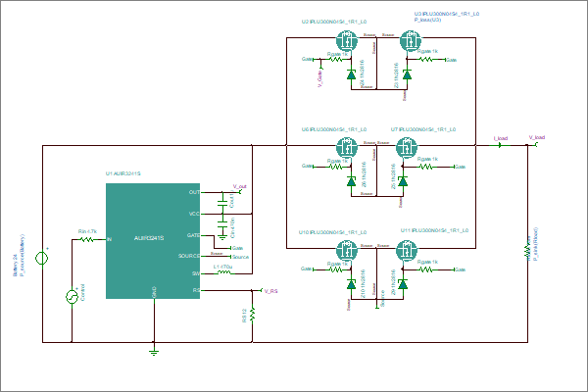
Task: Click the SW pin on the AUIR3241S
Action: [x=196, y=273]
